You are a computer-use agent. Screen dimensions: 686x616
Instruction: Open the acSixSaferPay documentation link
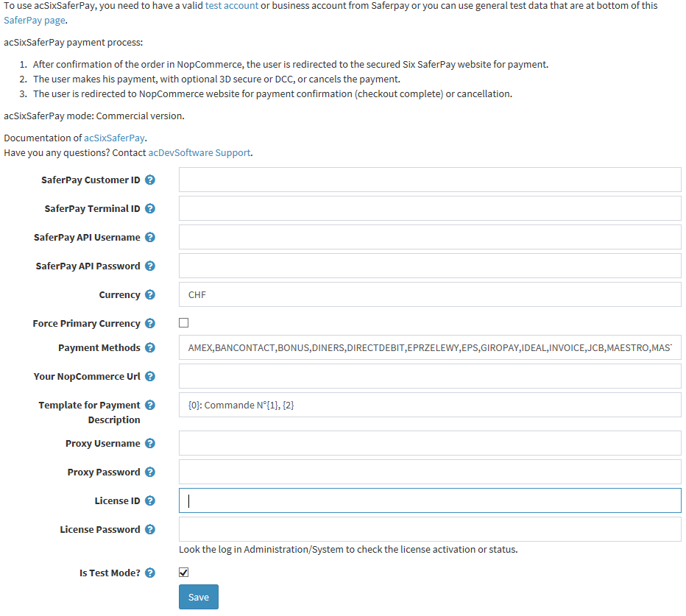[114, 138]
